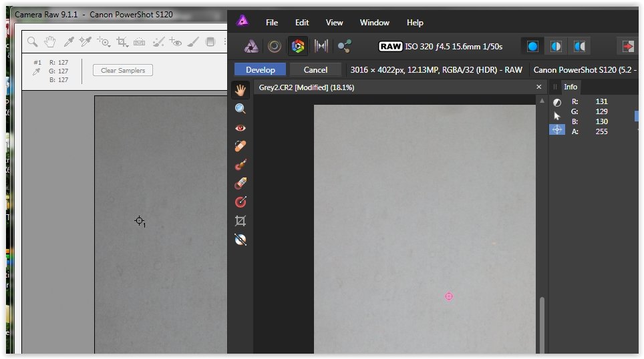Switch to the Photo persona
The image size is (644, 359).
(x=251, y=46)
